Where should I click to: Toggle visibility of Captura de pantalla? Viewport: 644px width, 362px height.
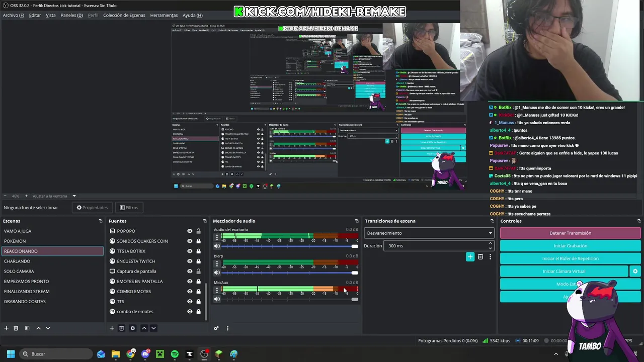[x=190, y=271]
